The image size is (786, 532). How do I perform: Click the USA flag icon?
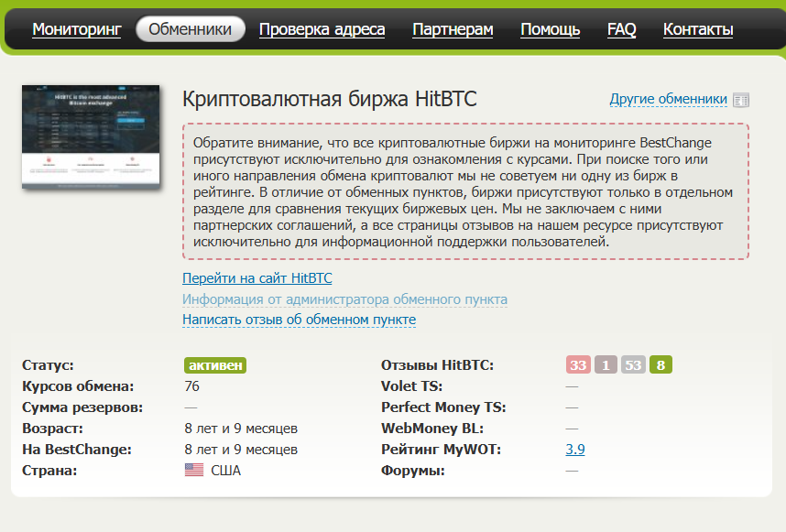[194, 470]
